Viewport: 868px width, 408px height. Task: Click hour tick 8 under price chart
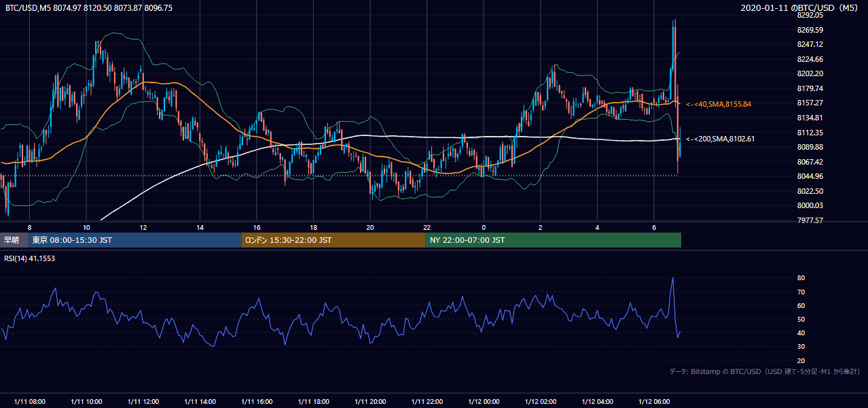click(29, 227)
